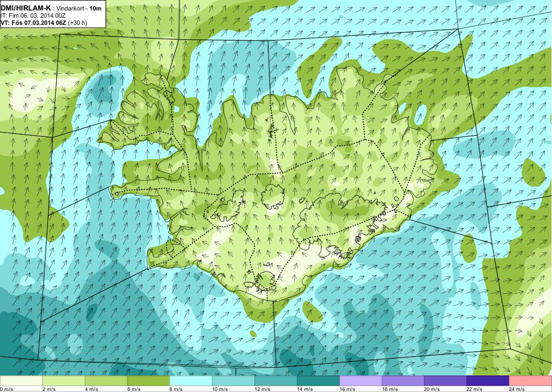Pick the 12–14 m/s teal legend swatch
The image size is (552, 392).
[x=275, y=381]
